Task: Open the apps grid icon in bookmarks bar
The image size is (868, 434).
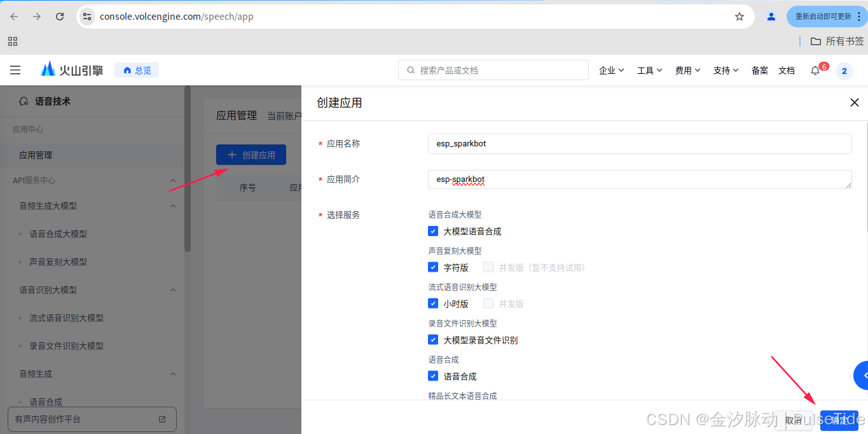Action: click(13, 41)
